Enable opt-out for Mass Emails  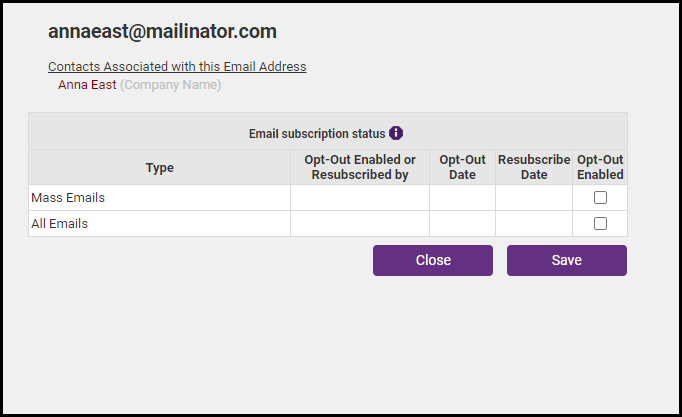tap(600, 198)
